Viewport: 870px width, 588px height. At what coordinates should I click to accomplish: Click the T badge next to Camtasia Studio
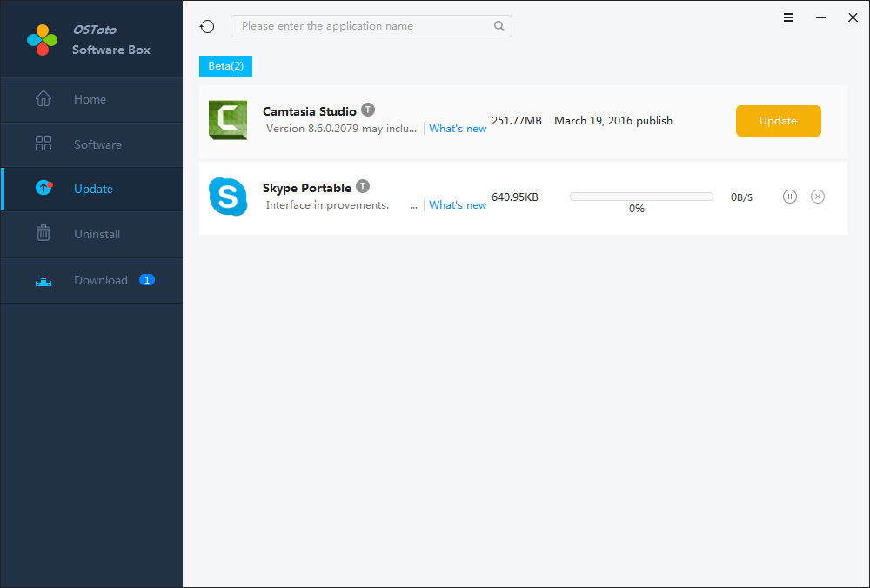368,110
